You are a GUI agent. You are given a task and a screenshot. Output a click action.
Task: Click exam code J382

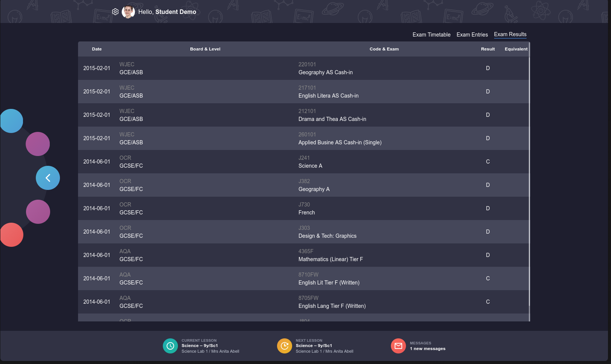coord(304,181)
